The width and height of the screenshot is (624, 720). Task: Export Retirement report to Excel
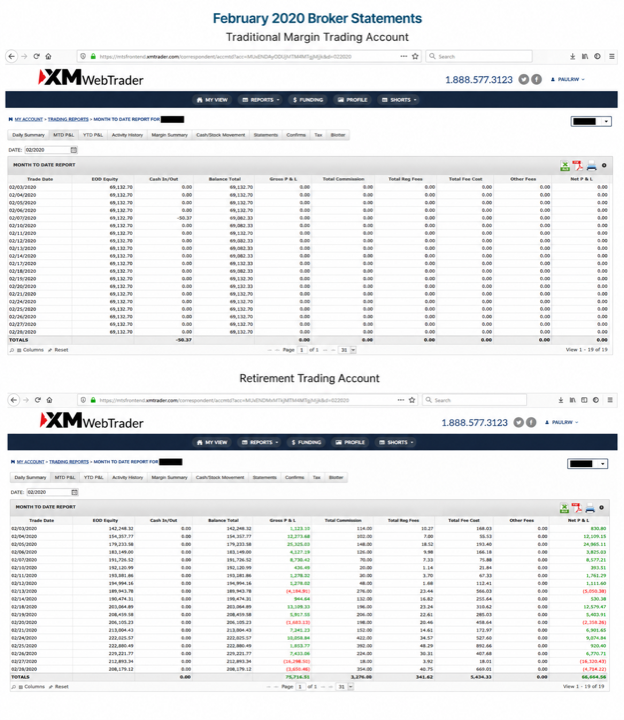564,508
